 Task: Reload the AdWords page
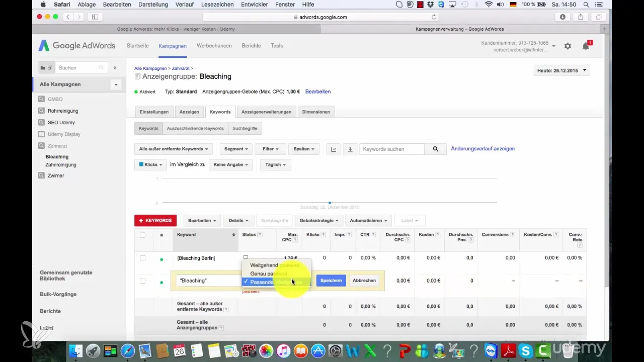(434, 17)
